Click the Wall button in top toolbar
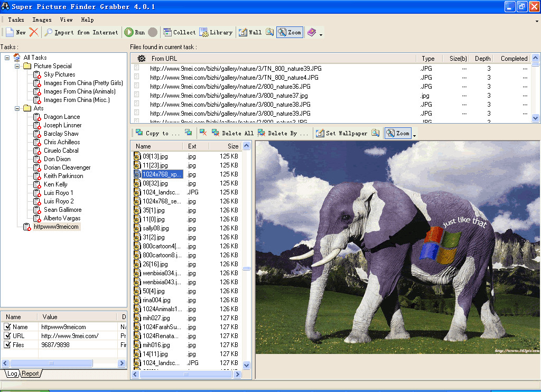 tap(250, 32)
